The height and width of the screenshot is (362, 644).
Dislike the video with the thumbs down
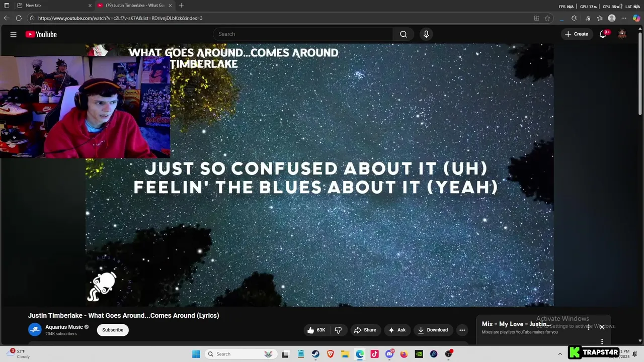coord(338,330)
